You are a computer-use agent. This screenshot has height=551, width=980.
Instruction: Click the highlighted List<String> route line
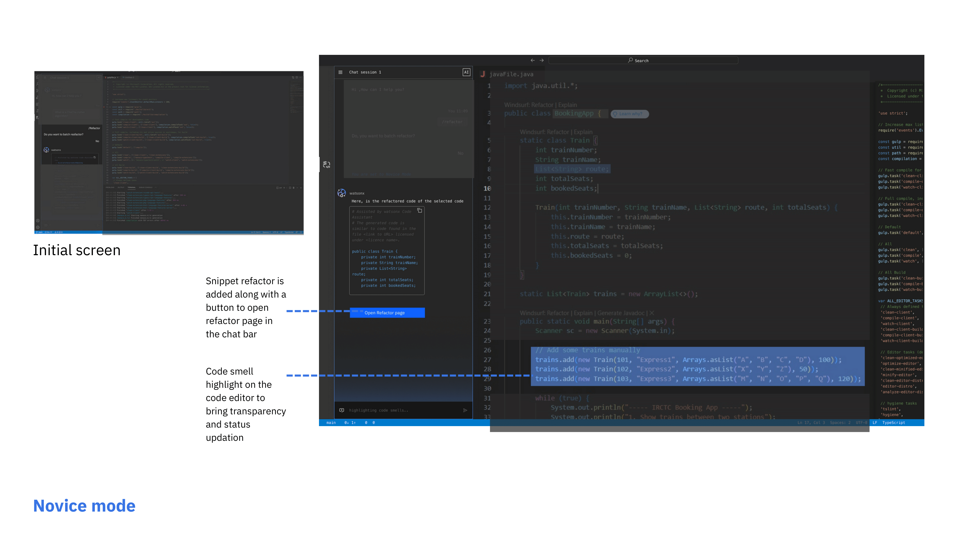572,169
